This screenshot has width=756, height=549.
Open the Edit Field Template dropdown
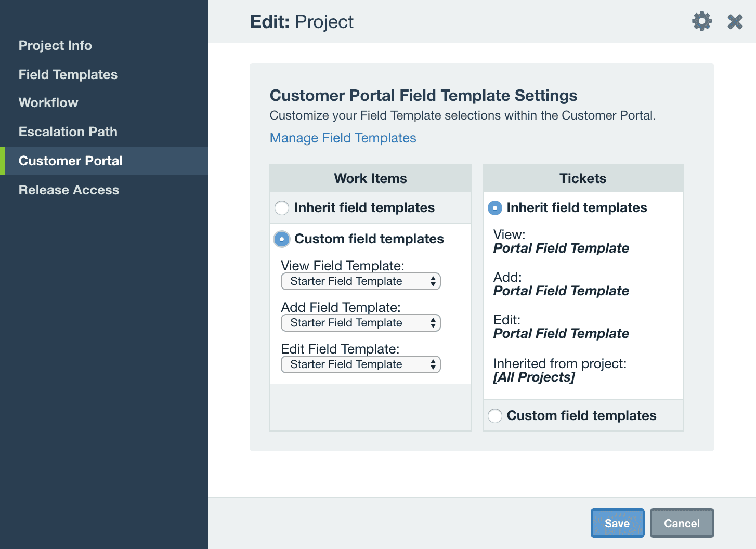pyautogui.click(x=361, y=364)
